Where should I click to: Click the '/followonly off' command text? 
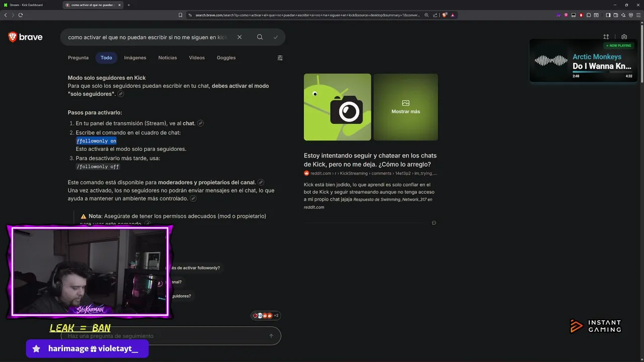98,166
